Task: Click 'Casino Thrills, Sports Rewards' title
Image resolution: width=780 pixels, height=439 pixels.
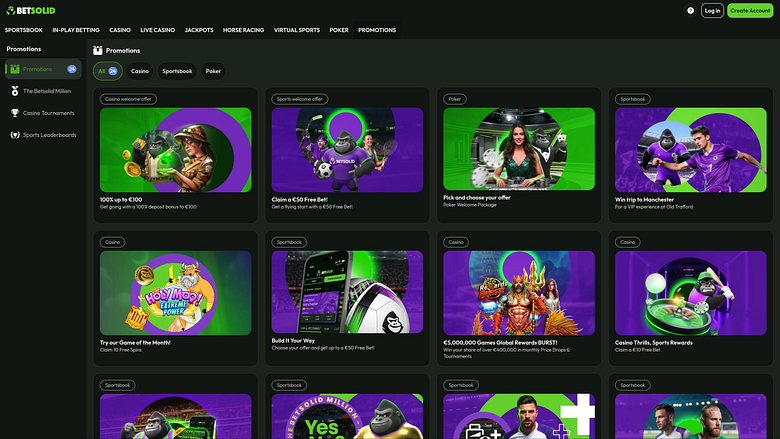Action: coord(654,343)
